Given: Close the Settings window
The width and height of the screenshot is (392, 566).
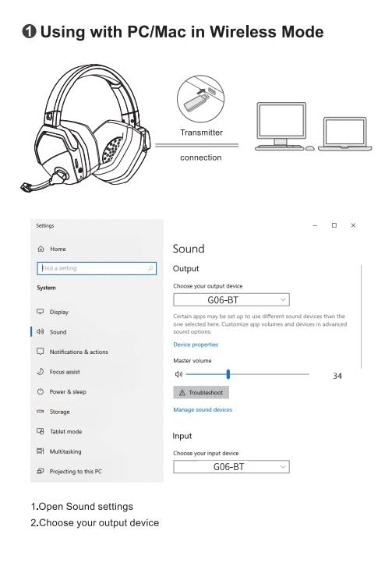Looking at the screenshot, I should click(x=353, y=225).
